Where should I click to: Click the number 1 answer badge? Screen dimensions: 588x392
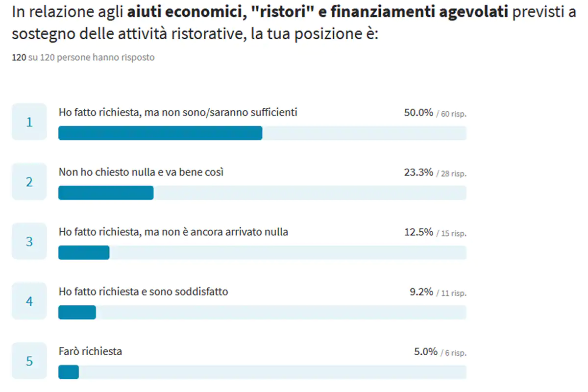tap(29, 122)
